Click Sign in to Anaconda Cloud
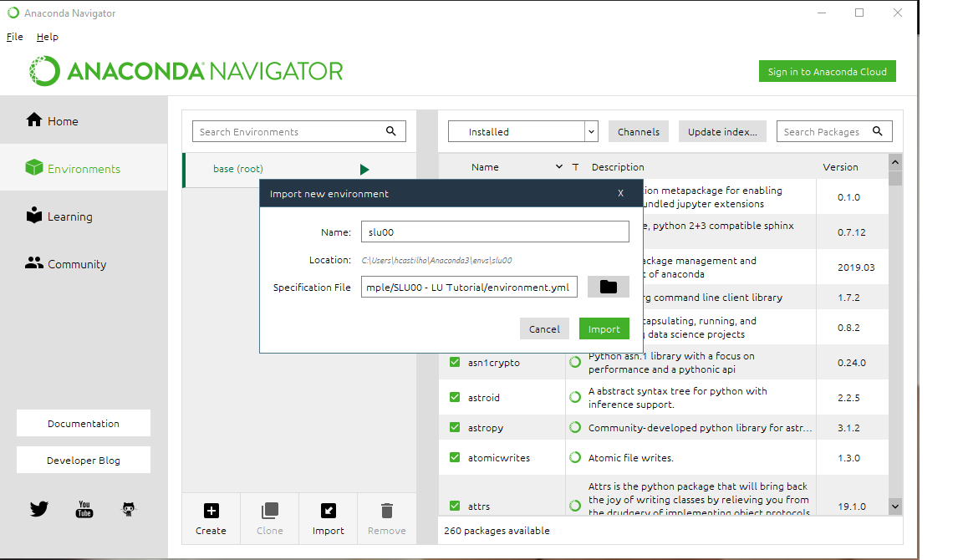 click(x=828, y=71)
